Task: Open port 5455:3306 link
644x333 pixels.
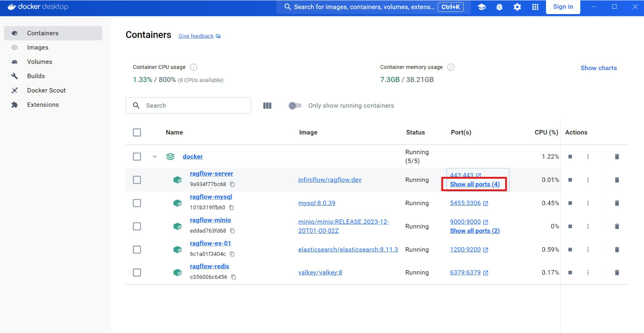Action: pyautogui.click(x=469, y=203)
